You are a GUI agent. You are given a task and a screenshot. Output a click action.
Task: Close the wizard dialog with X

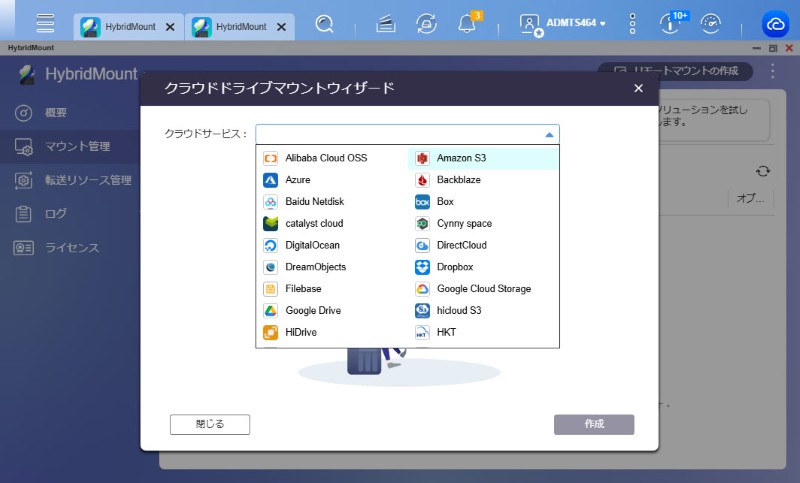[x=638, y=89]
